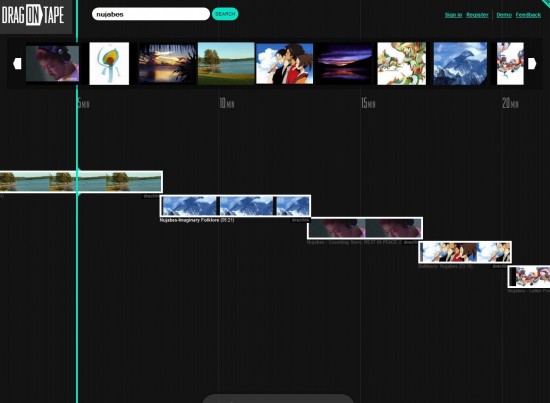This screenshot has height=403, width=550.
Task: Click the left arrow of results carousel
Action: tap(17, 63)
